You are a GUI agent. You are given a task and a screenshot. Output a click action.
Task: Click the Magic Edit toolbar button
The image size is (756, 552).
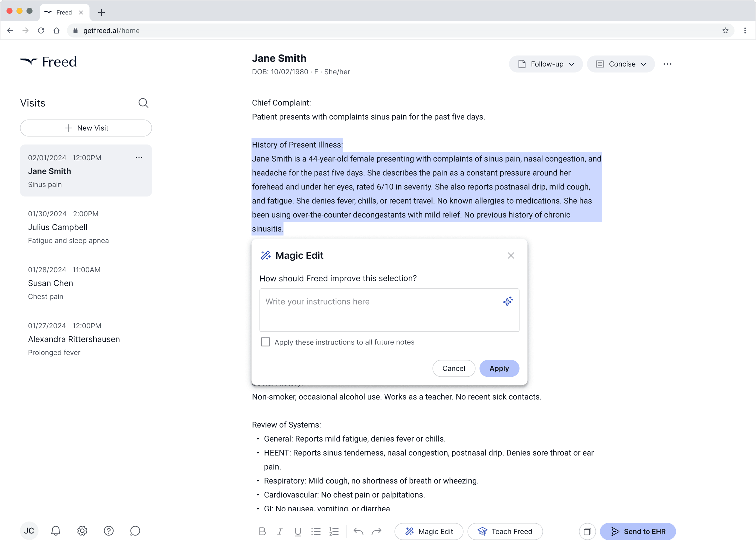pyautogui.click(x=428, y=531)
